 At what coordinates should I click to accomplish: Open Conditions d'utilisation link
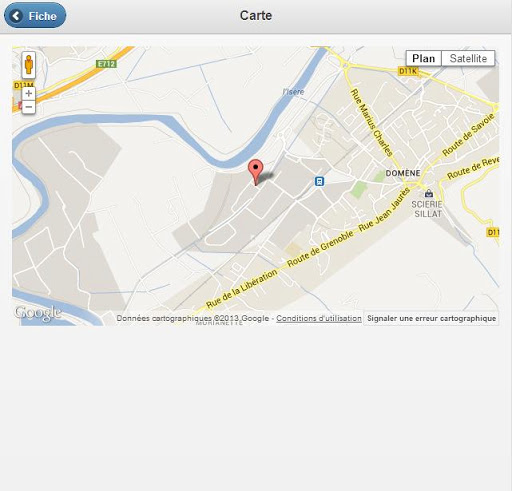pyautogui.click(x=319, y=318)
